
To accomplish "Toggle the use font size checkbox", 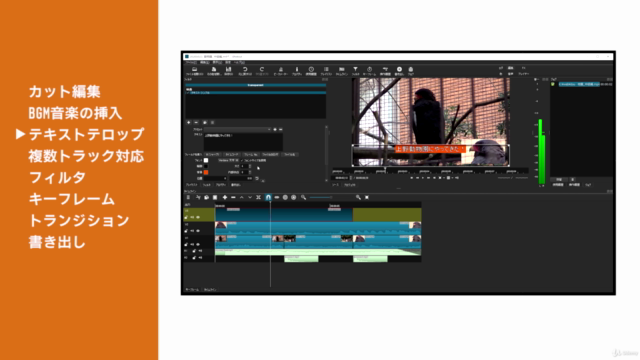I will tap(242, 160).
